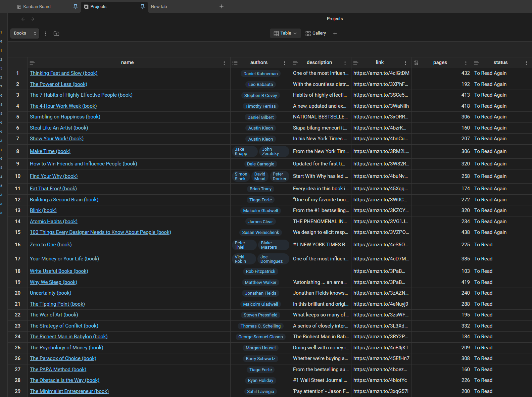Click Joe Dominguez author tag
The height and width of the screenshot is (397, 532).
(273, 259)
